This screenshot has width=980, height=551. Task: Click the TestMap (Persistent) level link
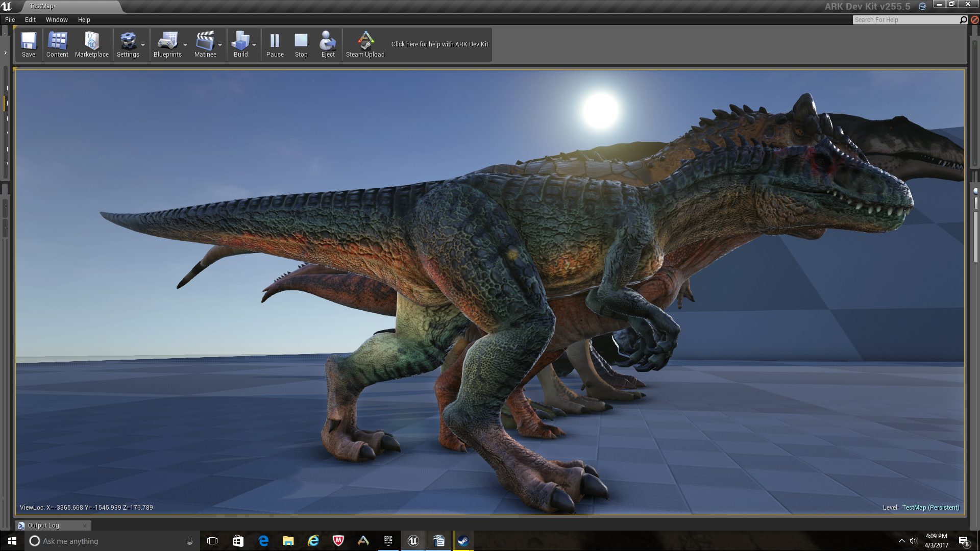[930, 508]
